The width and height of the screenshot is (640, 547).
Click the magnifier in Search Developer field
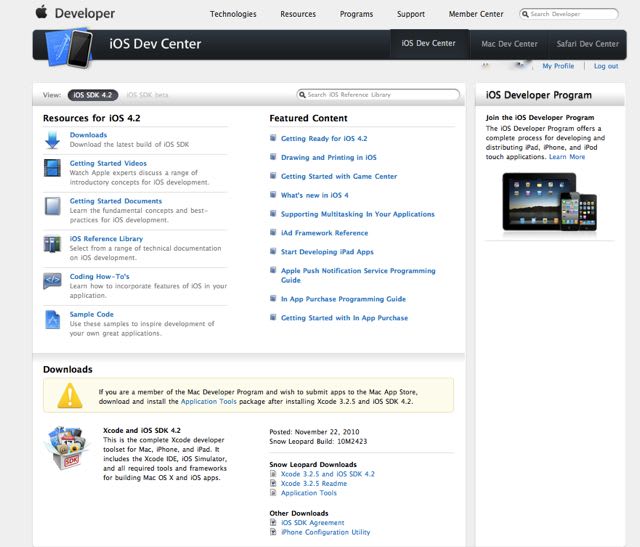coord(525,14)
